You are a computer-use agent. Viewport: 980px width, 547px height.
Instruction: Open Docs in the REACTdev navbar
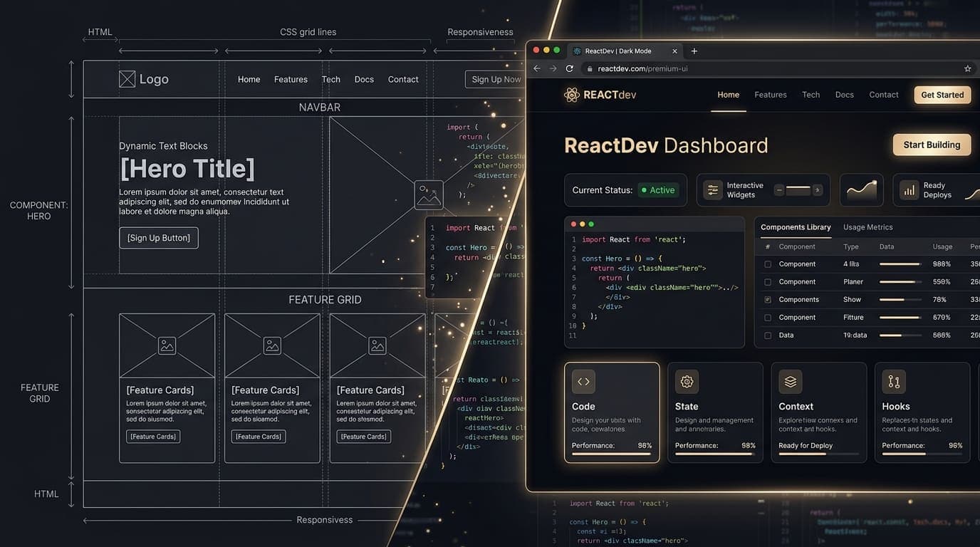[845, 95]
